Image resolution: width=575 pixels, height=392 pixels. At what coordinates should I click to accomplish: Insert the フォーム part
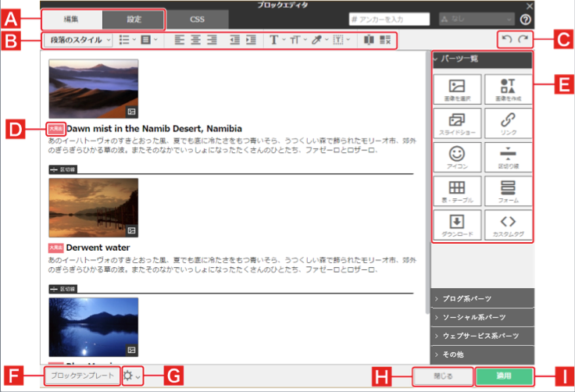click(x=509, y=191)
